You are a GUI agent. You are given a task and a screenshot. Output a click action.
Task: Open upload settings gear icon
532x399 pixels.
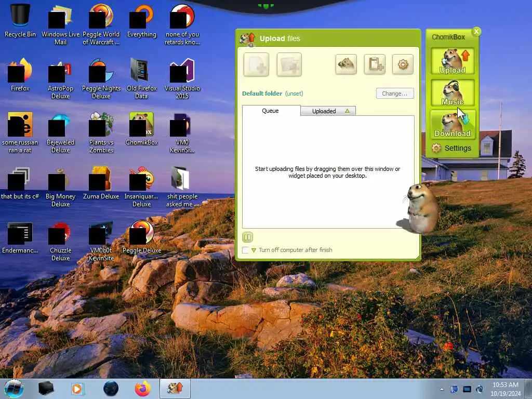point(403,64)
